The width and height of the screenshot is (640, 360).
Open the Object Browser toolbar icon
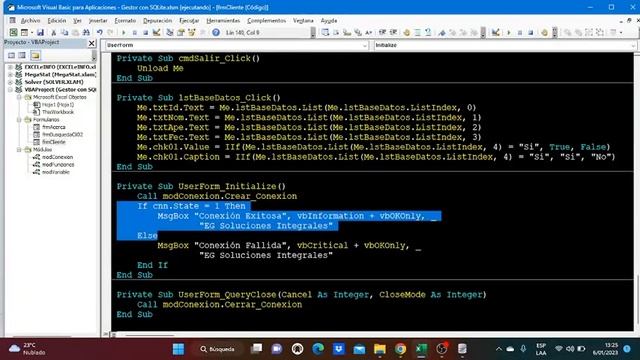[x=191, y=32]
